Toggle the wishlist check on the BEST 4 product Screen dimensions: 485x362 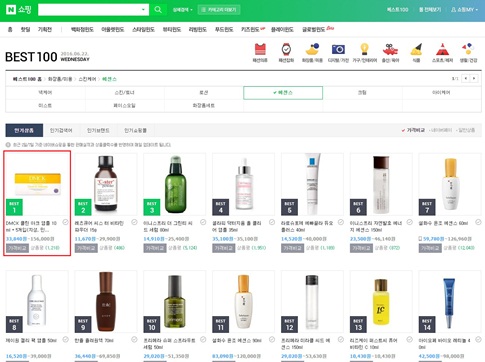point(272,222)
